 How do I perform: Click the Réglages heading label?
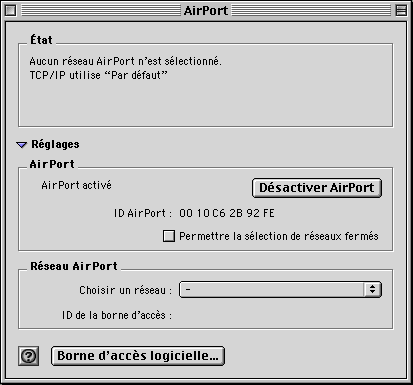pyautogui.click(x=55, y=144)
